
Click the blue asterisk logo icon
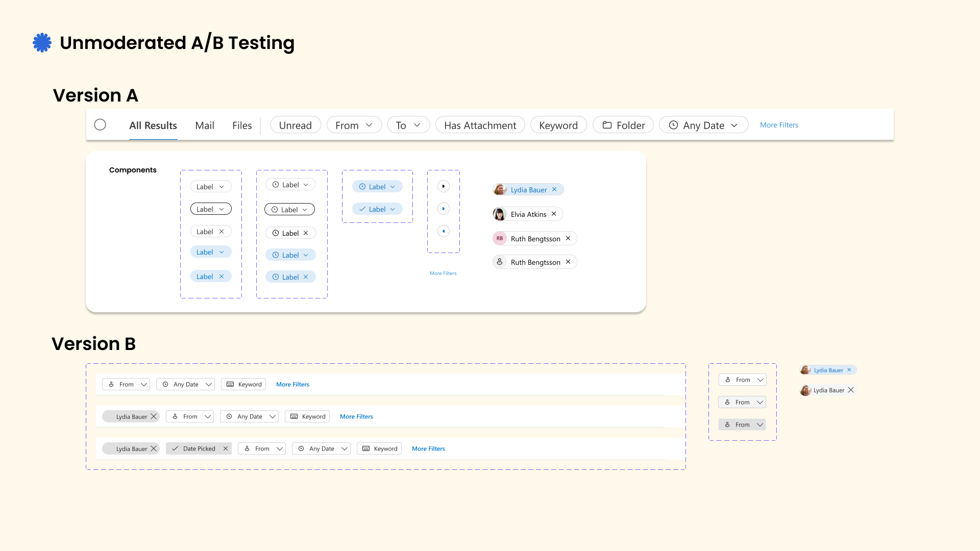tap(42, 43)
